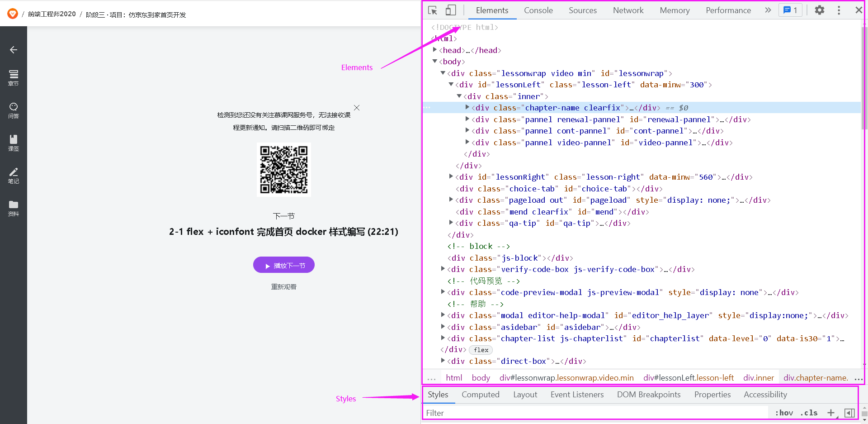Open the 问答 Q&A sidebar icon

14,110
